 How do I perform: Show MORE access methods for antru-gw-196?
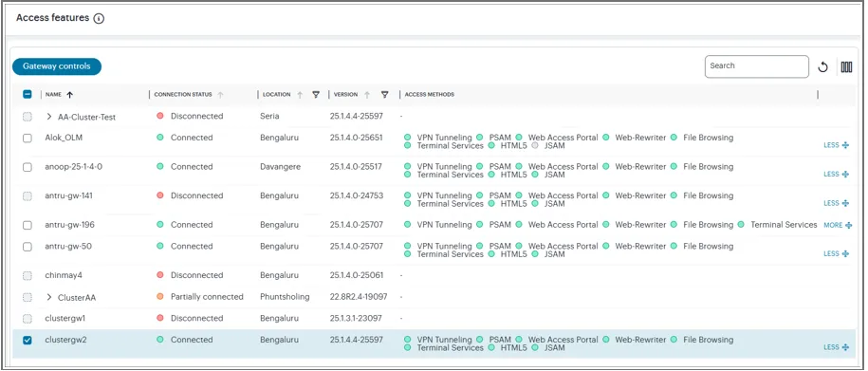pyautogui.click(x=838, y=226)
